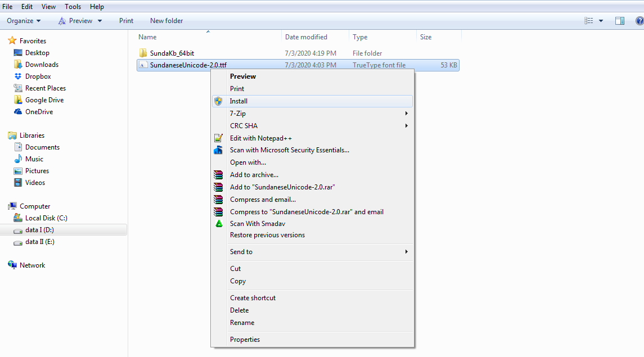
Task: Open the SundaKb_64bit folder icon
Action: click(143, 53)
